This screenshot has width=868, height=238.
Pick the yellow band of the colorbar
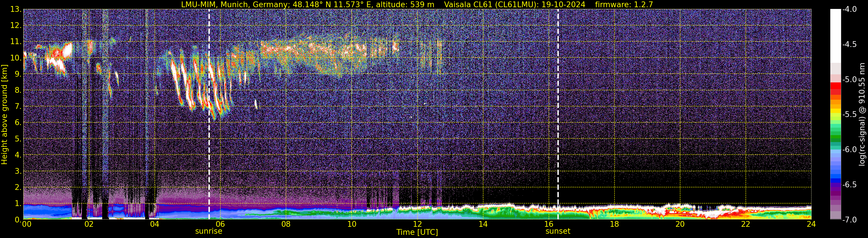click(x=836, y=111)
